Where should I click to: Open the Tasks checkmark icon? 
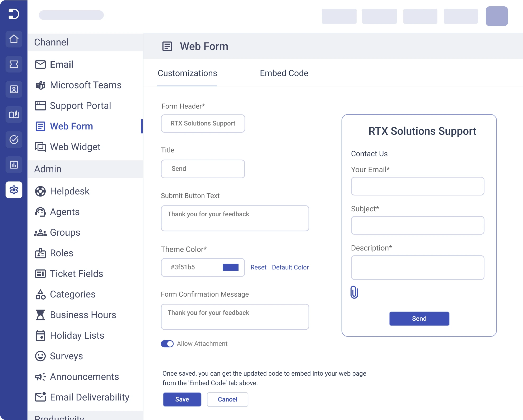(14, 139)
